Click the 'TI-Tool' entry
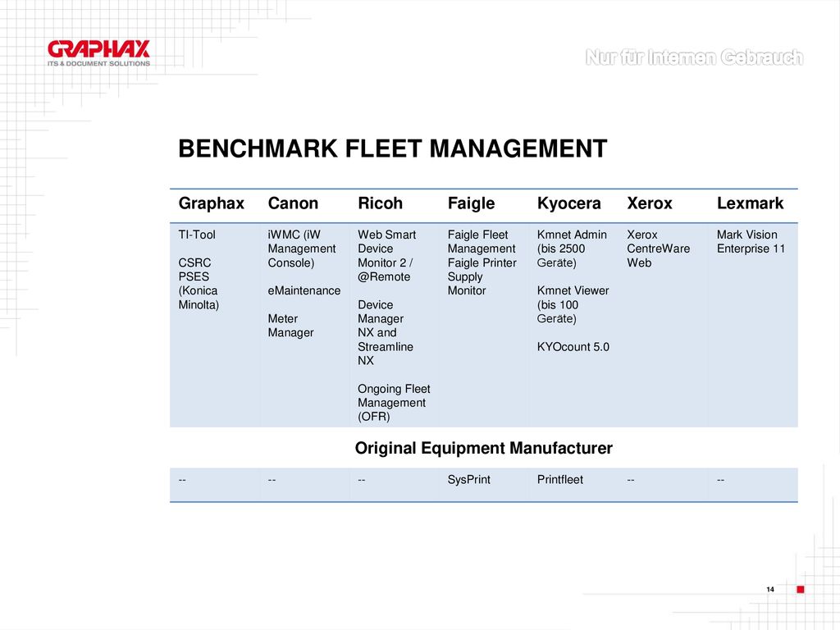The image size is (840, 630). point(197,235)
